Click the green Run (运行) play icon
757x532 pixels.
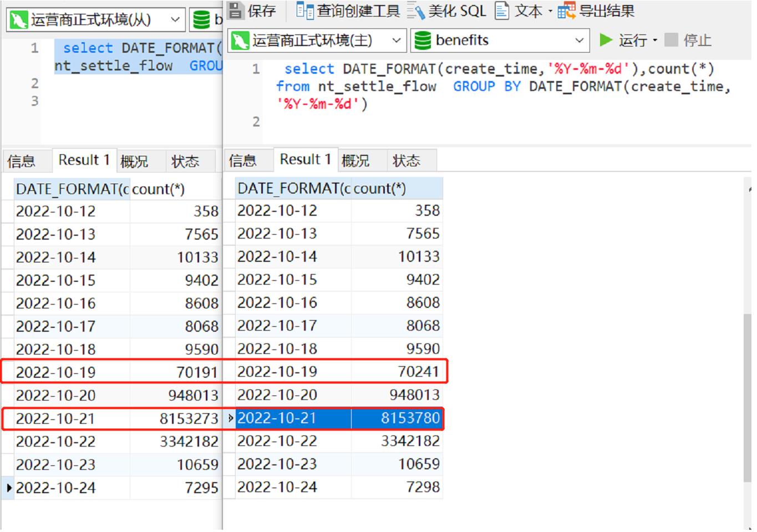[606, 40]
